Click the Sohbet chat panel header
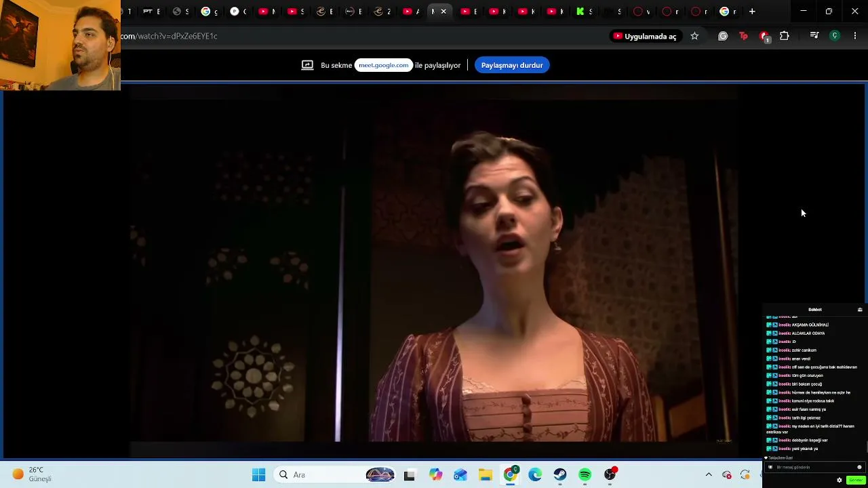This screenshot has width=868, height=488. pyautogui.click(x=814, y=310)
